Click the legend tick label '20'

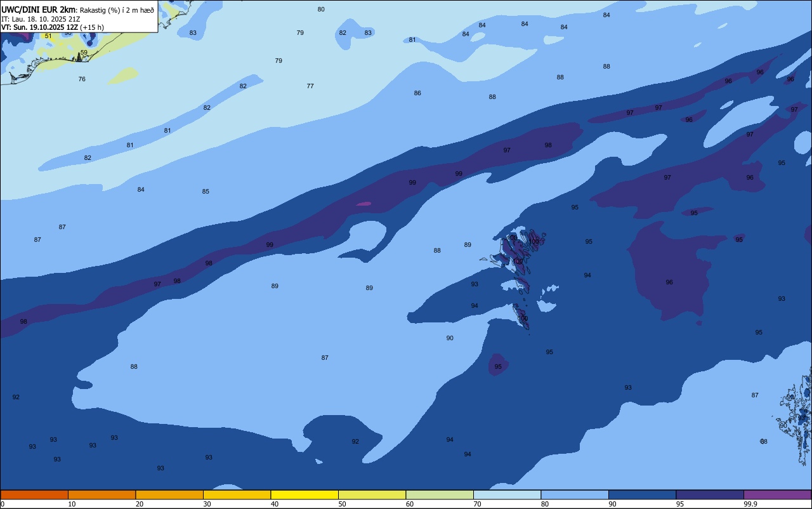140,504
